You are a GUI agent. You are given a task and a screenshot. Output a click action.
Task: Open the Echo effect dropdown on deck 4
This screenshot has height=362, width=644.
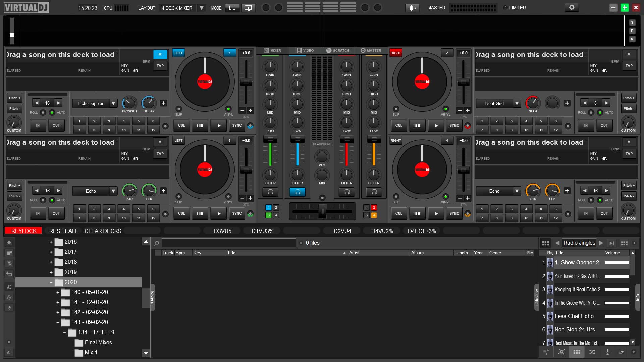point(517,191)
